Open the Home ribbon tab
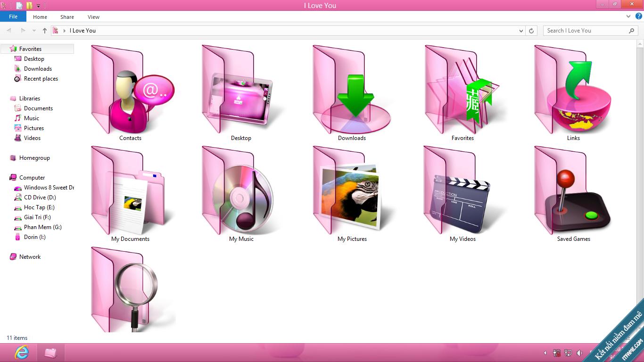Screen dimensions: 644x362 click(x=40, y=17)
